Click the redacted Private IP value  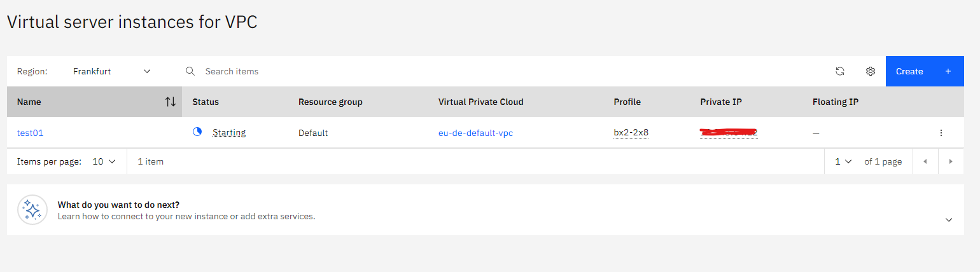coord(729,133)
